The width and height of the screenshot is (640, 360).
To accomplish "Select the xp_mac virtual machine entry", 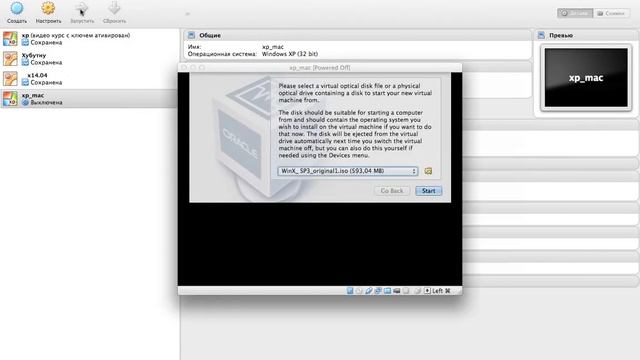I will point(89,99).
